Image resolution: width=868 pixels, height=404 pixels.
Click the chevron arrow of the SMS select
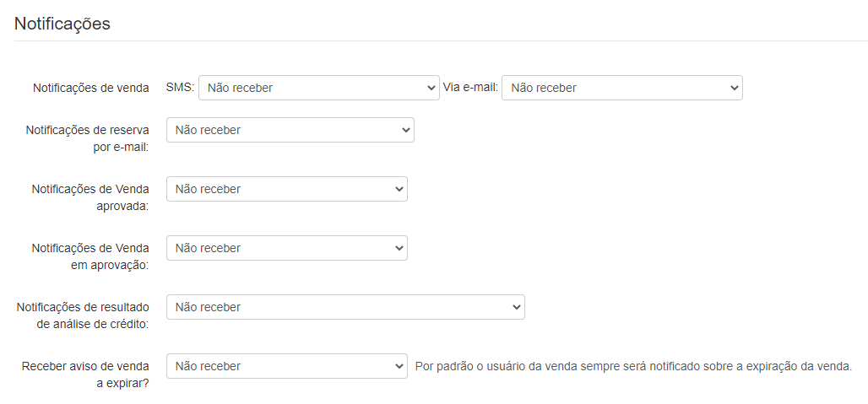[x=431, y=88]
